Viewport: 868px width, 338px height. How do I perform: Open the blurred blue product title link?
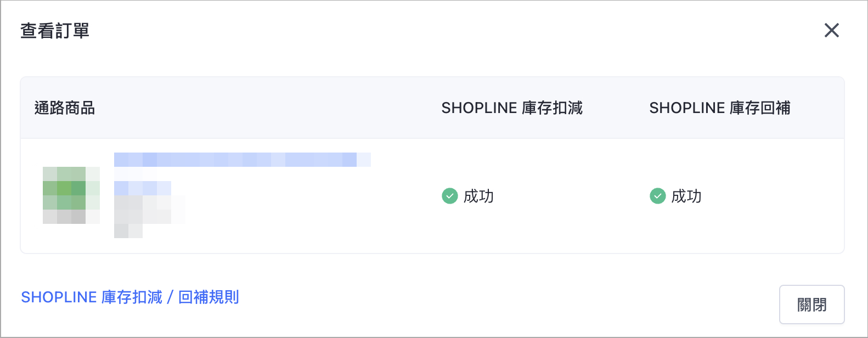[243, 160]
